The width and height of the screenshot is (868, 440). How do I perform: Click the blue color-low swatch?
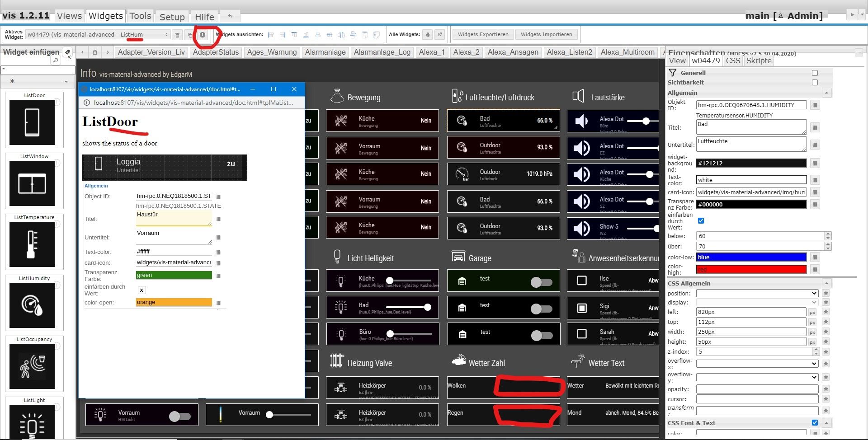pos(751,257)
